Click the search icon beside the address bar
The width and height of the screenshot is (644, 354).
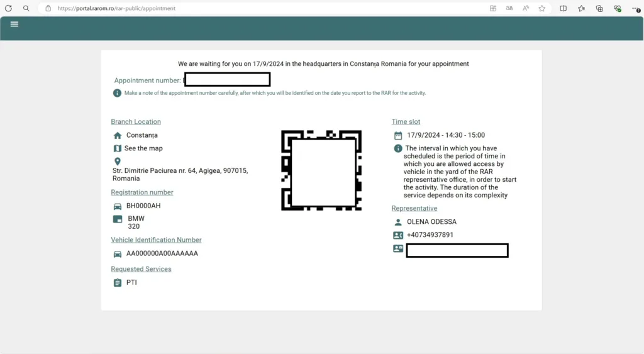(x=26, y=8)
